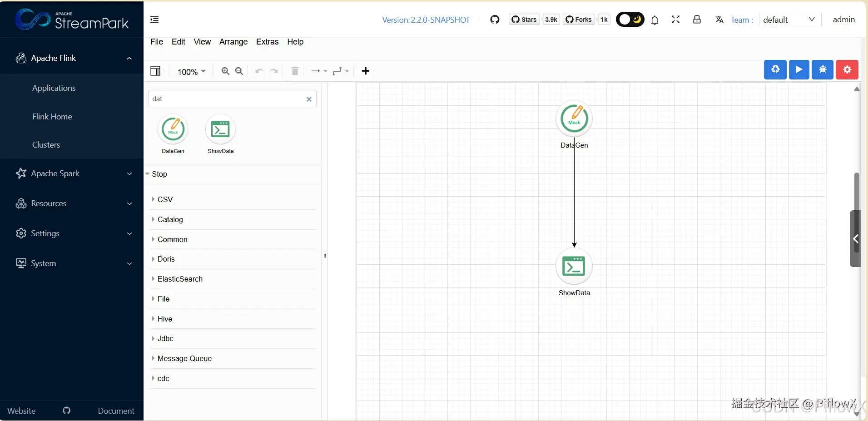This screenshot has height=421, width=868.
Task: Select DataGen stop in the palette
Action: pyautogui.click(x=173, y=134)
